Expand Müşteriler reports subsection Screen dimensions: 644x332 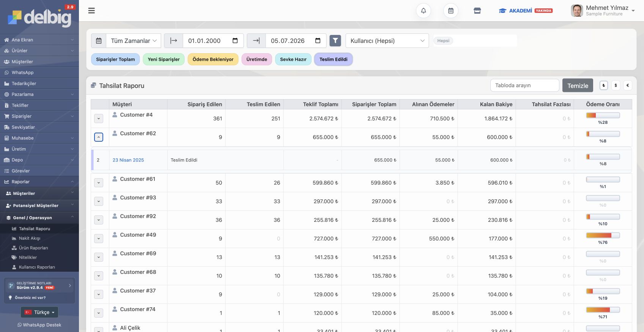click(x=39, y=193)
